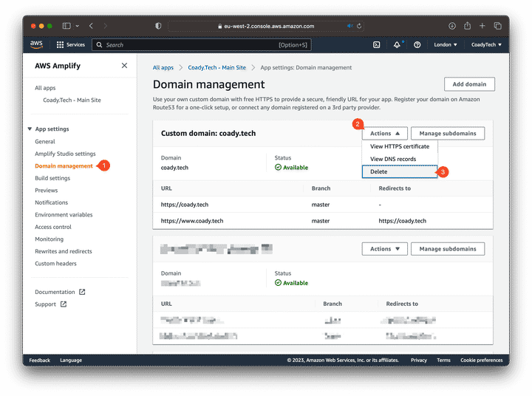This screenshot has width=532, height=396.
Task: Click the AWS logo home icon
Action: 36,44
